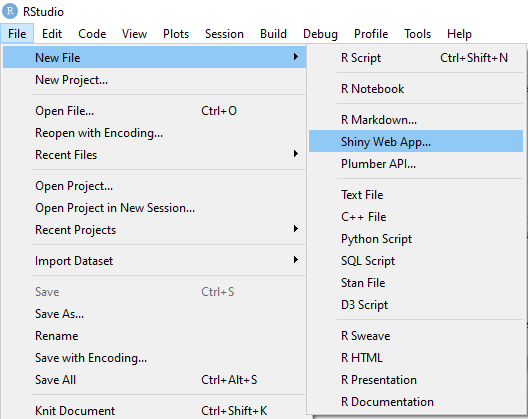Expand the New File submenu arrow
The height and width of the screenshot is (419, 528).
(295, 57)
